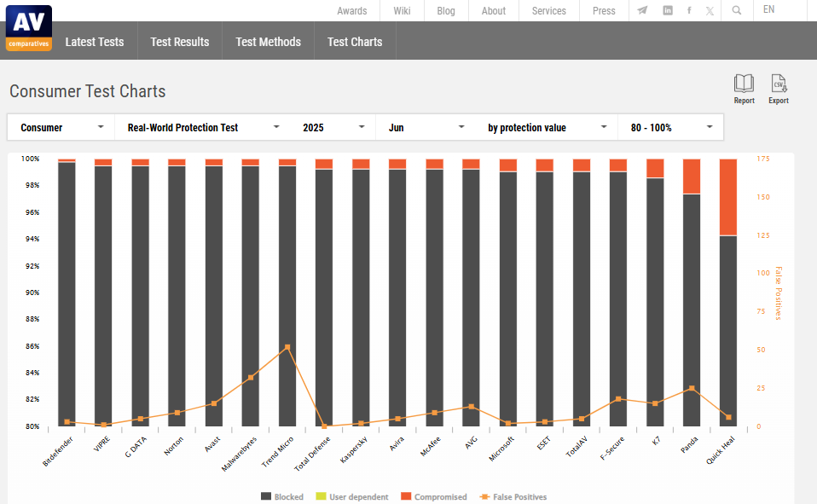The height and width of the screenshot is (504, 817).
Task: Click the TotalAV axis label
Action: (x=577, y=447)
